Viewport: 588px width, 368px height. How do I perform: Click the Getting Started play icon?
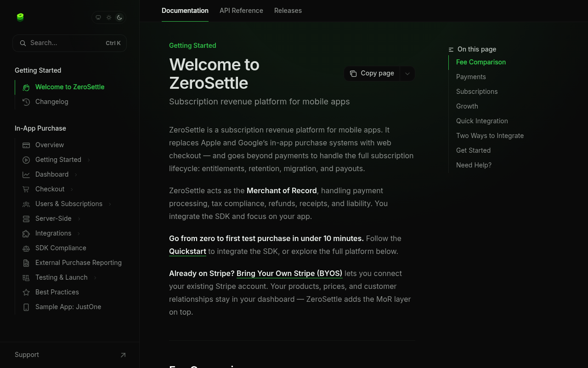(26, 160)
